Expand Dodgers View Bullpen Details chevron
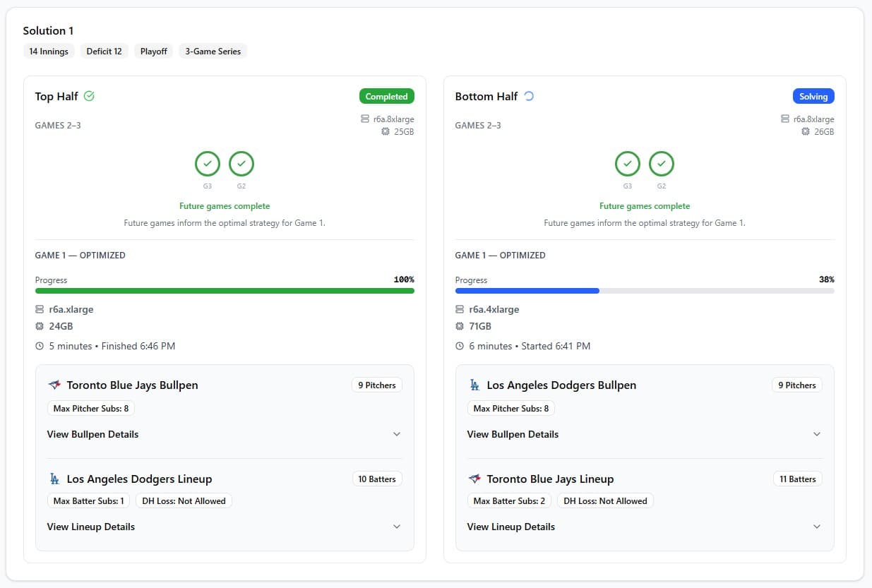This screenshot has height=588, width=872. (x=816, y=434)
